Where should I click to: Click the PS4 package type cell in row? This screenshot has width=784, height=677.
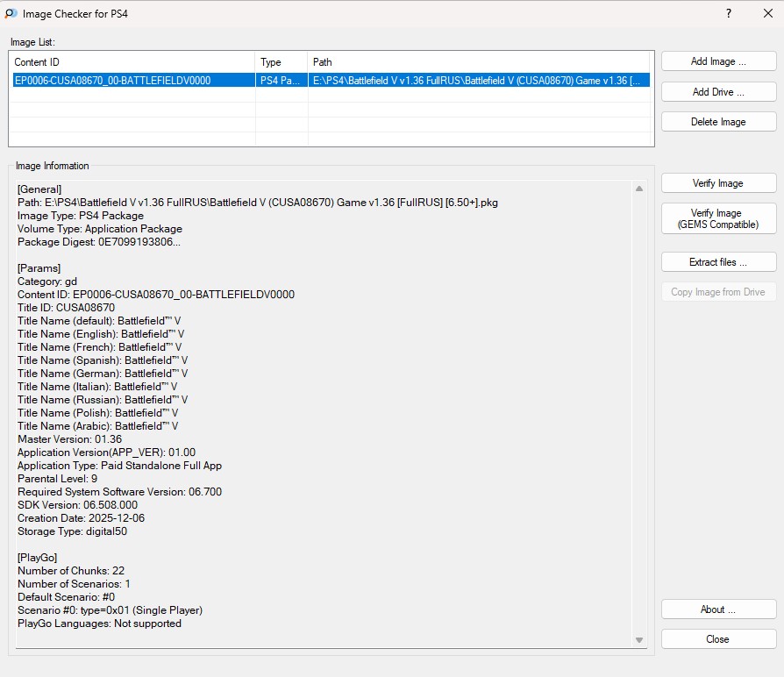(281, 81)
